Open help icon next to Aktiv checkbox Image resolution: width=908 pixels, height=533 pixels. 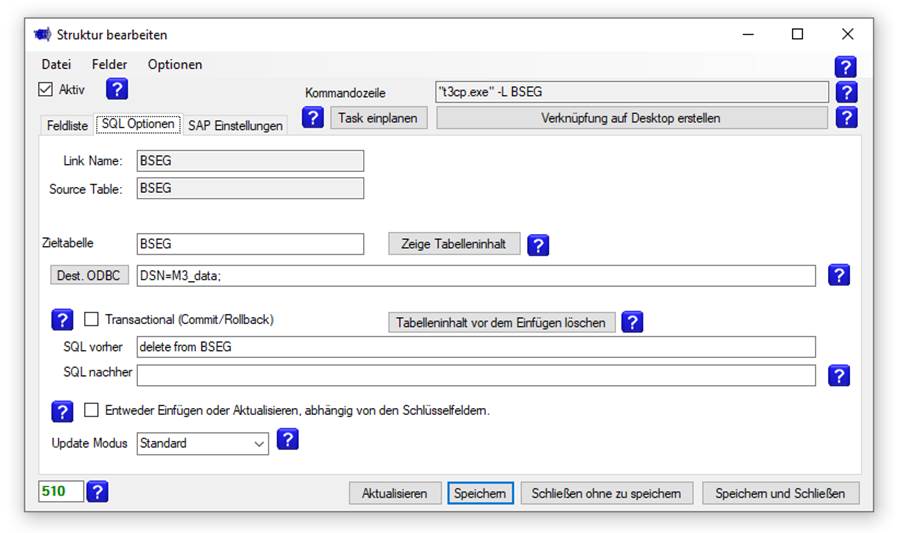pyautogui.click(x=117, y=89)
